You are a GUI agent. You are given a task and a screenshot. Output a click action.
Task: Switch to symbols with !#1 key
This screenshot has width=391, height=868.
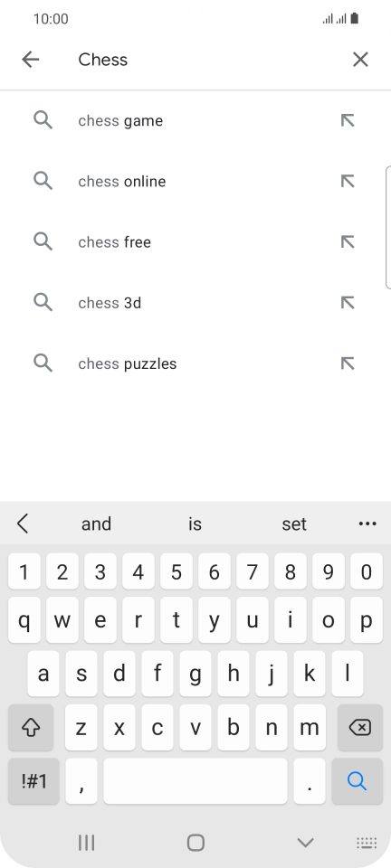point(33,781)
